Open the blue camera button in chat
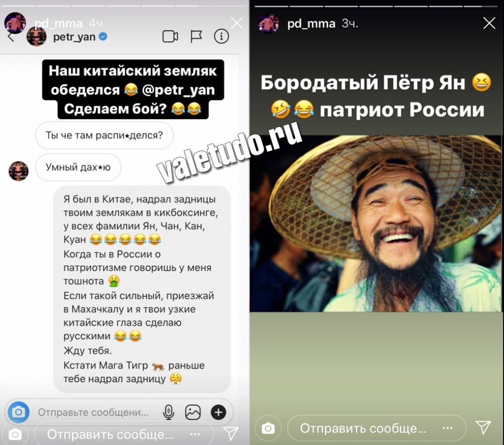The width and height of the screenshot is (504, 445). pos(19,412)
